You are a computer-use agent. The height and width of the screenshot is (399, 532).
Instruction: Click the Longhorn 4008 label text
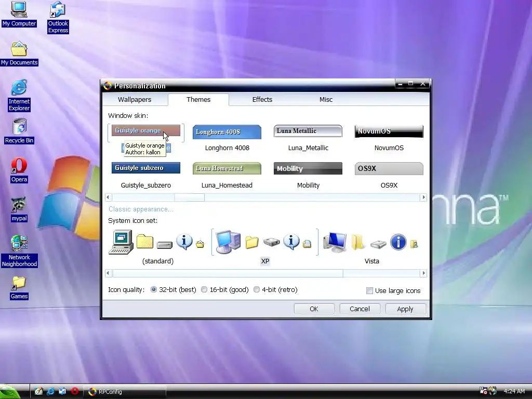click(x=227, y=148)
